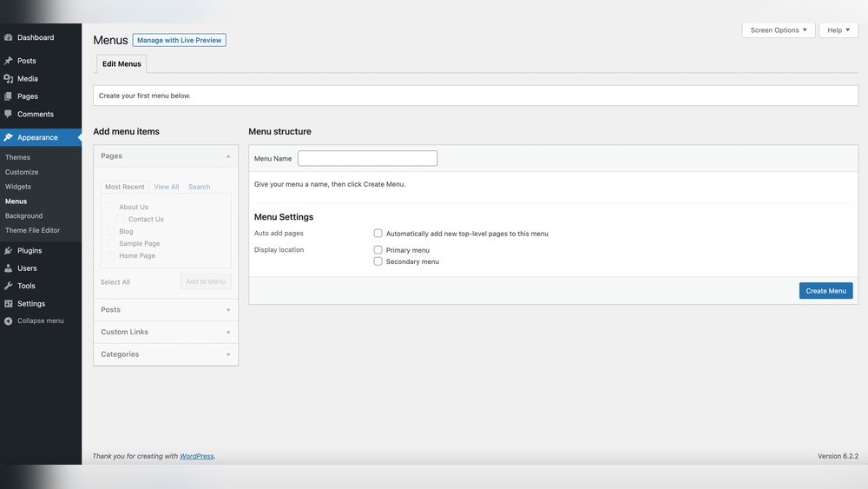Viewport: 868px width, 489px height.
Task: Click the Create Menu button
Action: click(826, 291)
